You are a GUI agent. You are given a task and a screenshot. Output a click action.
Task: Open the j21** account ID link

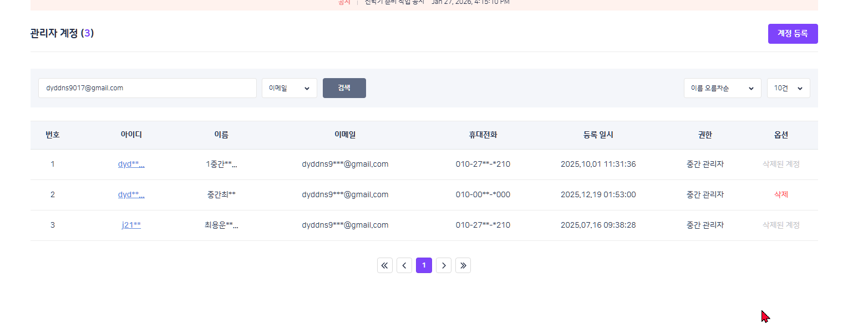coord(131,225)
